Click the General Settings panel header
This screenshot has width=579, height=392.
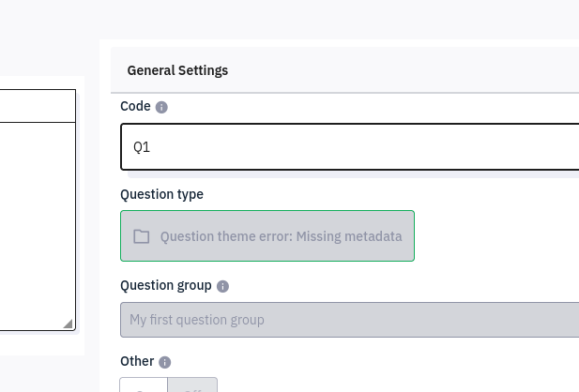177,70
